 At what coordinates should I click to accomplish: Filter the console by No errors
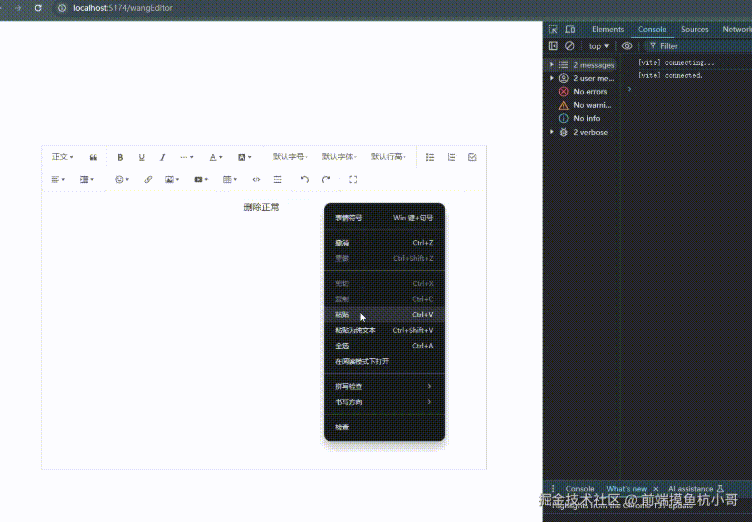[x=583, y=92]
